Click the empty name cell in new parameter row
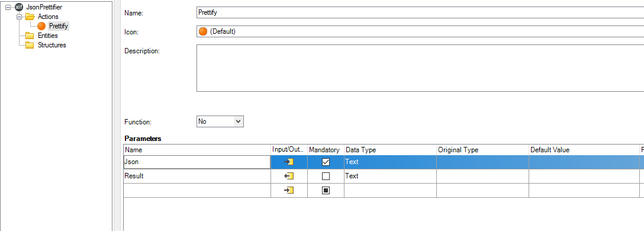The image size is (644, 231). tap(197, 190)
